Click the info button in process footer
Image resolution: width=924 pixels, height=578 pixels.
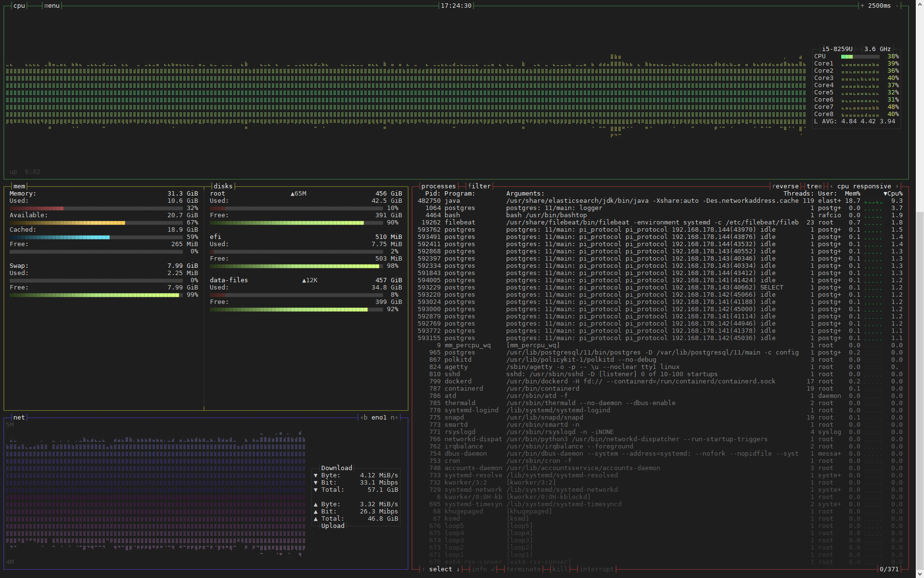click(x=479, y=569)
